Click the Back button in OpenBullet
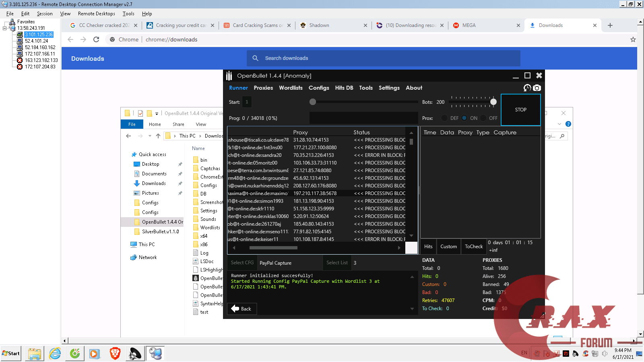The height and width of the screenshot is (362, 644). [x=242, y=309]
